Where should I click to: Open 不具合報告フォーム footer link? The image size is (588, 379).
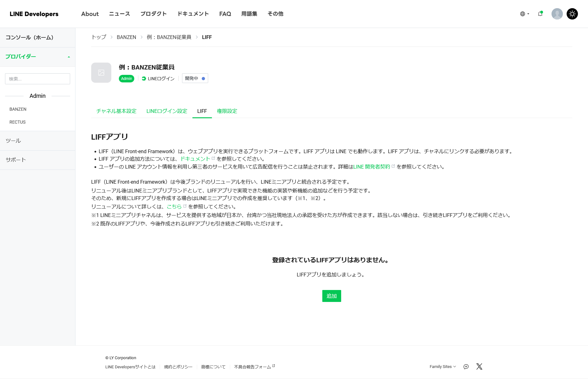pyautogui.click(x=254, y=367)
